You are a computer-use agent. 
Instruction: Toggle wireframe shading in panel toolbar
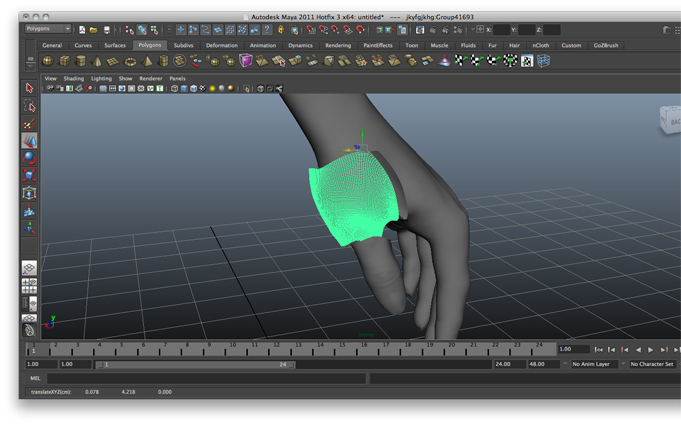[x=174, y=89]
